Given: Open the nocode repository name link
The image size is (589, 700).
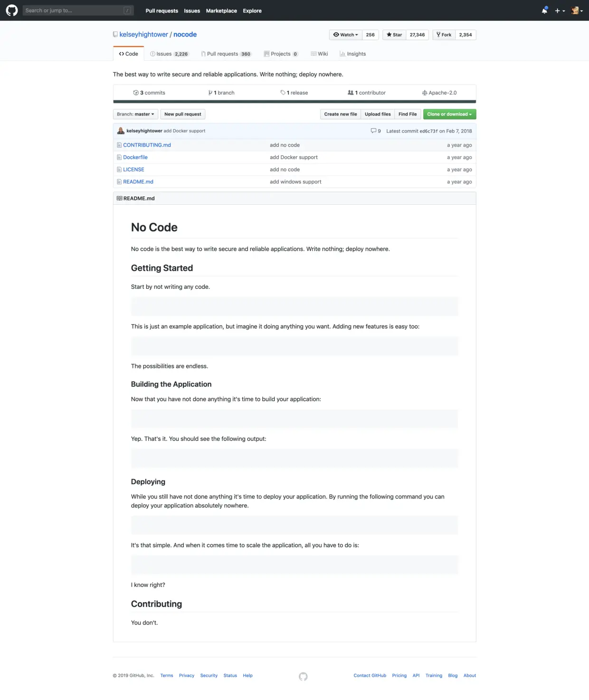Looking at the screenshot, I should click(x=185, y=34).
